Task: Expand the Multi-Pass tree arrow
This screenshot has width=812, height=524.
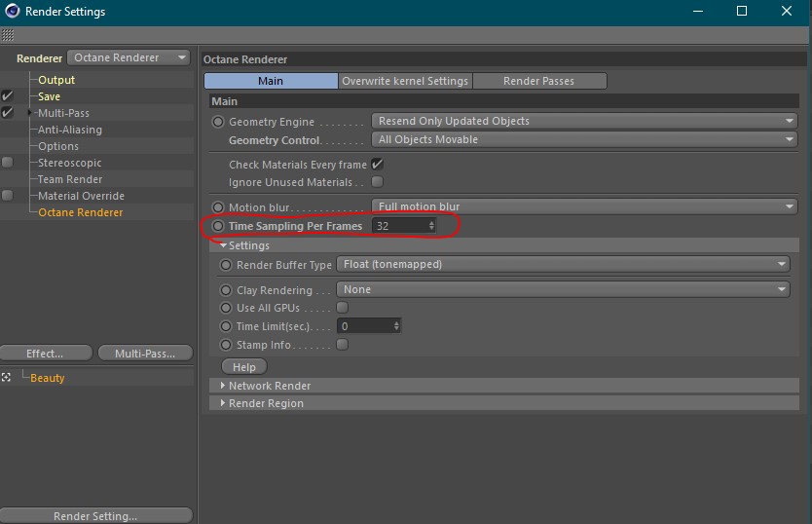Action: (29, 112)
